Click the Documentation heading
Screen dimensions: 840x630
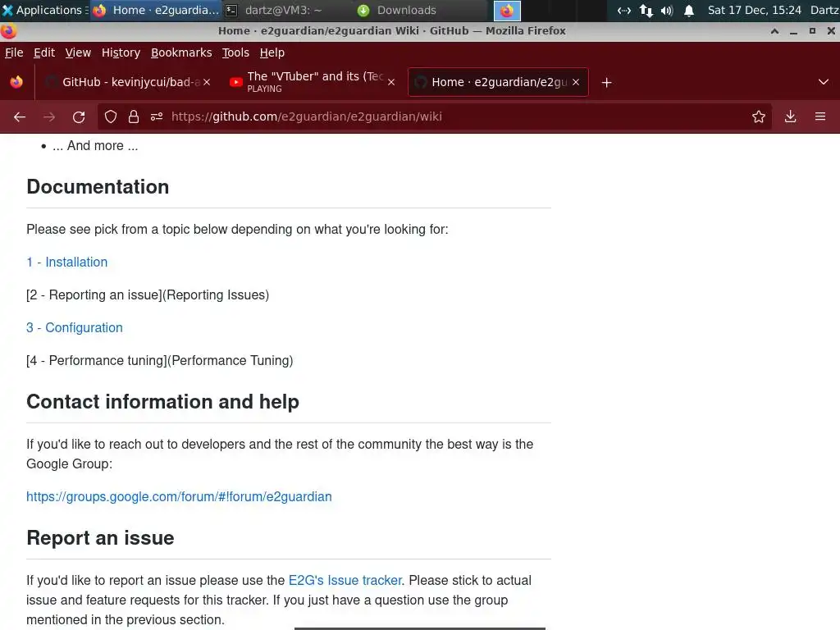(98, 186)
